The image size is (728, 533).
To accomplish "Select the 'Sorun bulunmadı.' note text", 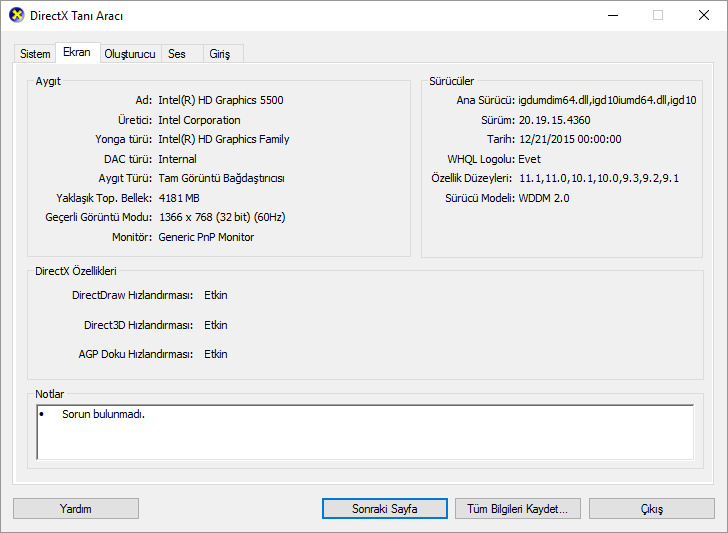I will [104, 414].
